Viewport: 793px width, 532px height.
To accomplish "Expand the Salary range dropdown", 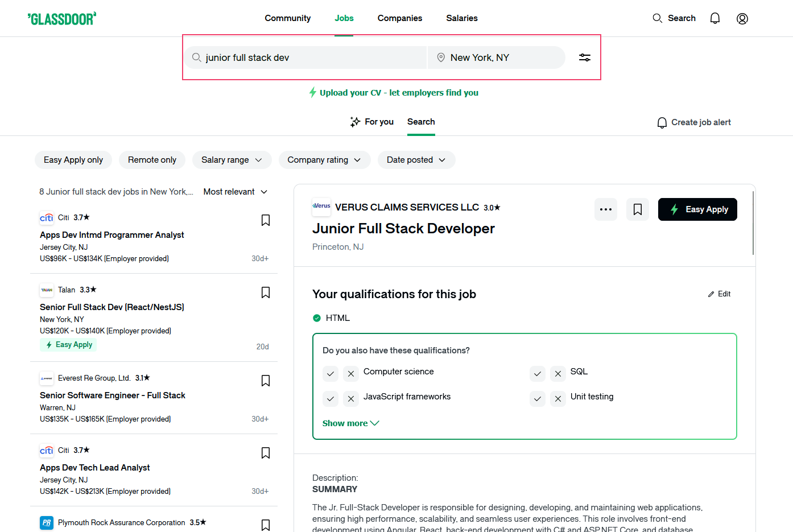I will [x=232, y=160].
